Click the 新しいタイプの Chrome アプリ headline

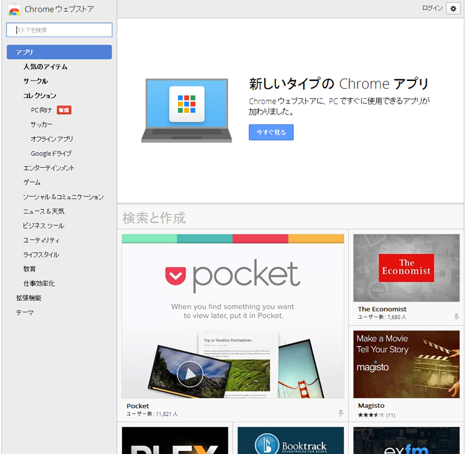[339, 84]
